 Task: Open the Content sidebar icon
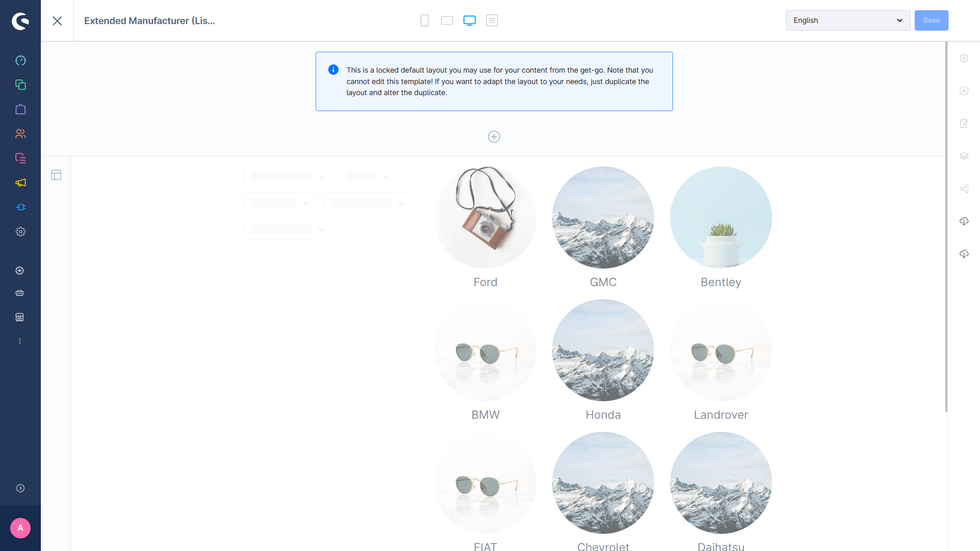point(20,158)
